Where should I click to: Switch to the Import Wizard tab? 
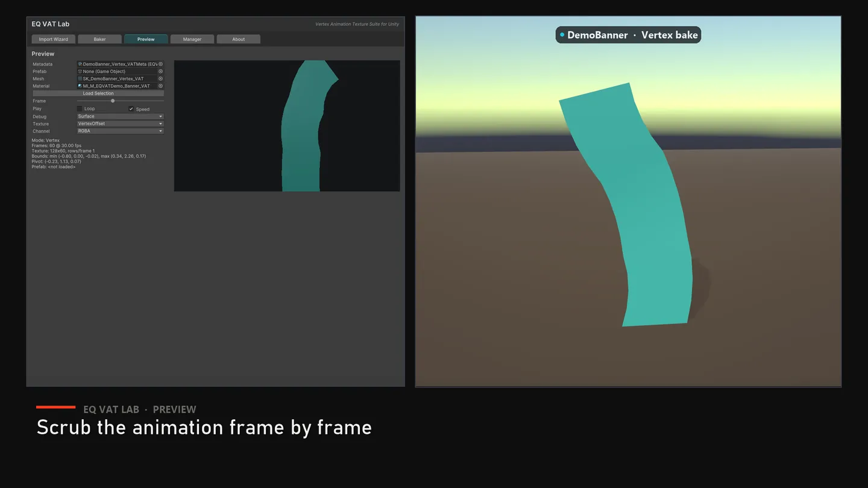(54, 39)
